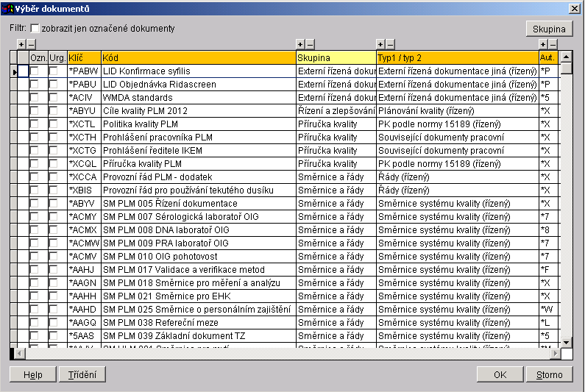Screen dimensions: 585x392
Task: Tick the Urg. checkbox for the *XCTL row
Action: click(54, 124)
